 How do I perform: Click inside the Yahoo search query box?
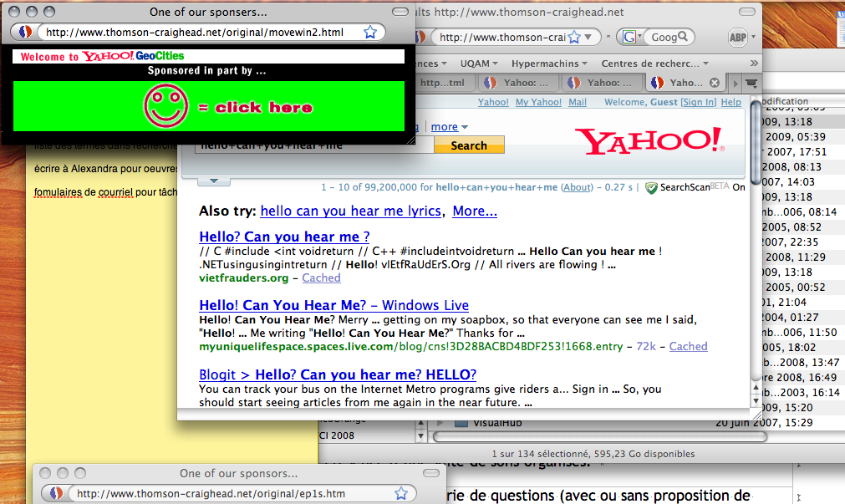pyautogui.click(x=315, y=146)
